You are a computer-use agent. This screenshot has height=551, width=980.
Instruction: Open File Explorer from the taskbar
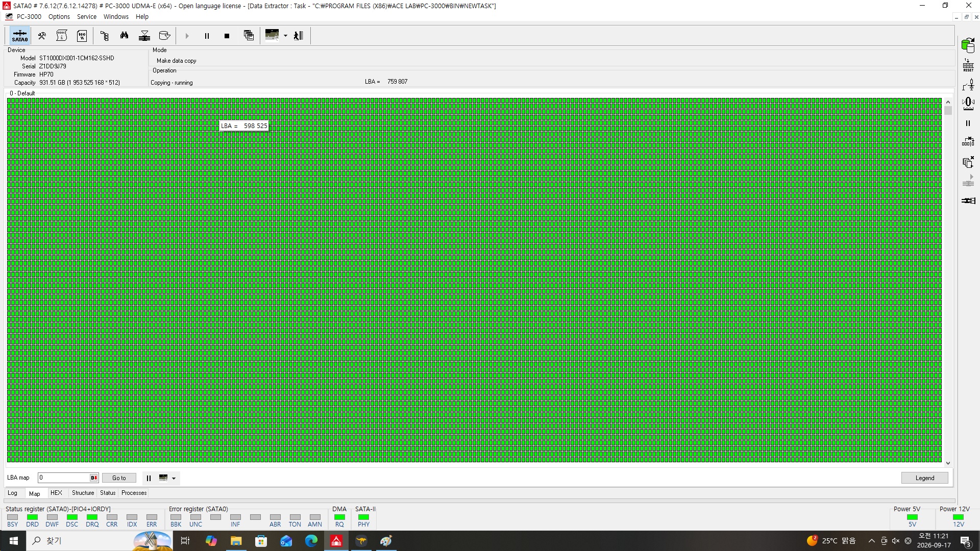pyautogui.click(x=236, y=541)
